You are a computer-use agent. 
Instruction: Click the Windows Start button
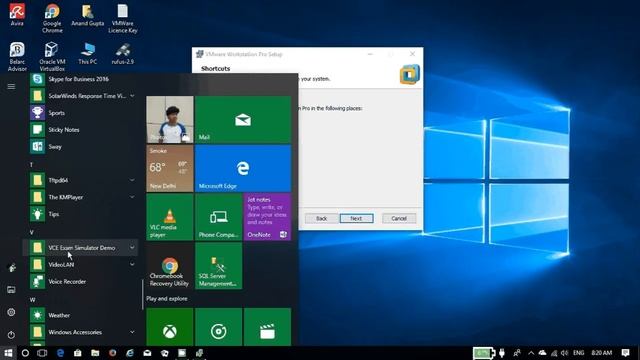[8, 353]
